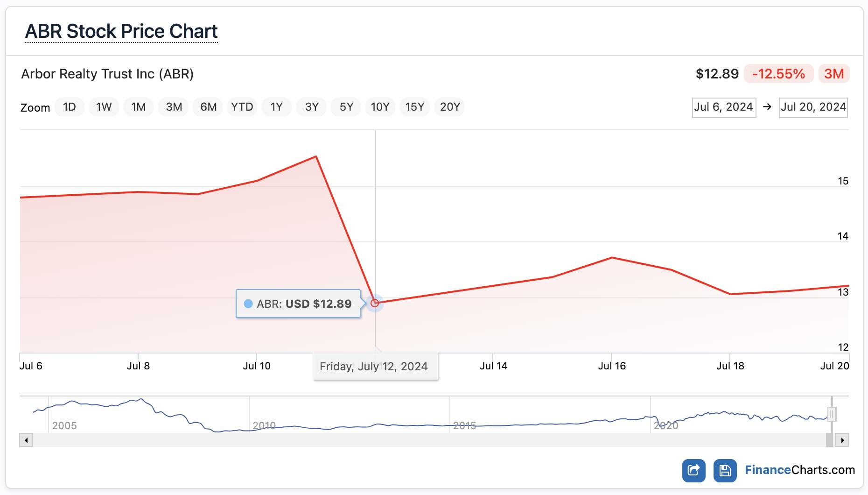Viewport: 868px width, 495px height.
Task: Select the 1W zoom range
Action: pyautogui.click(x=104, y=107)
